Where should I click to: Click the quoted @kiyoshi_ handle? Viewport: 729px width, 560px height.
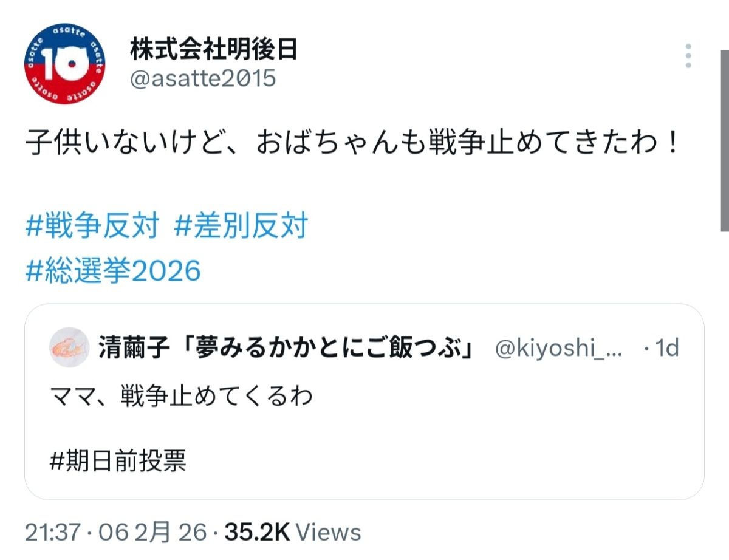tap(558, 348)
